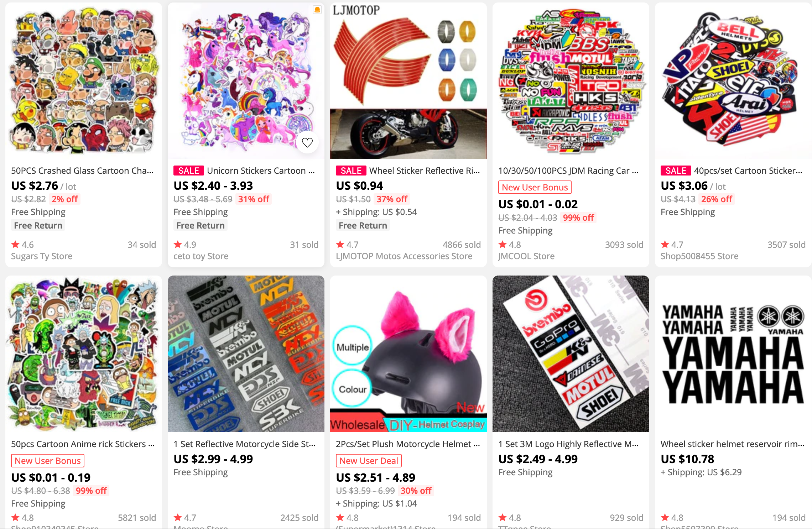This screenshot has width=812, height=529.
Task: Click the SALE label beside Unicorn Stickers Cartoon title
Action: tap(189, 171)
